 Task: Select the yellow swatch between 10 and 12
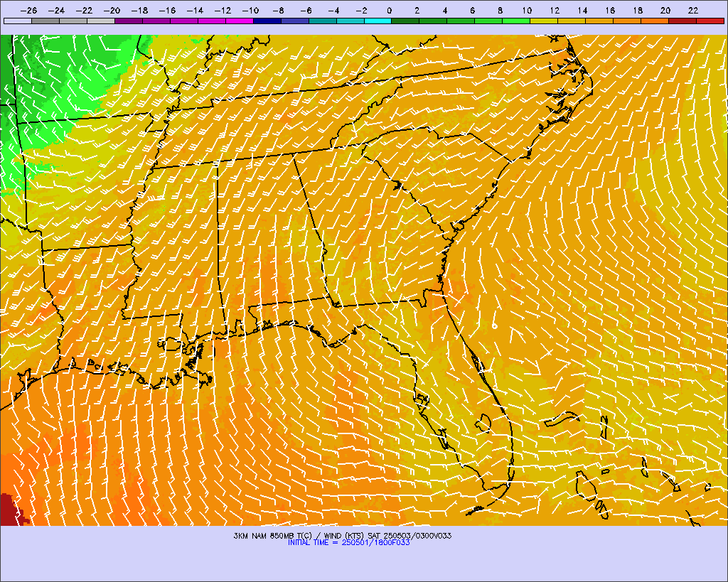coord(544,21)
